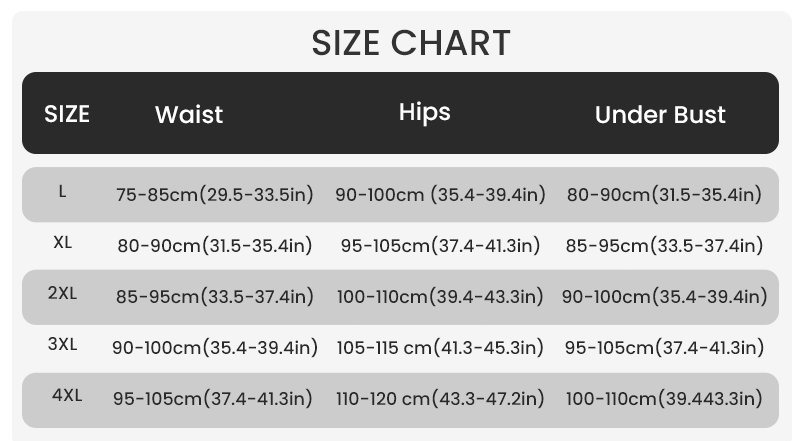
Task: Click the 3XL size label
Action: [63, 344]
